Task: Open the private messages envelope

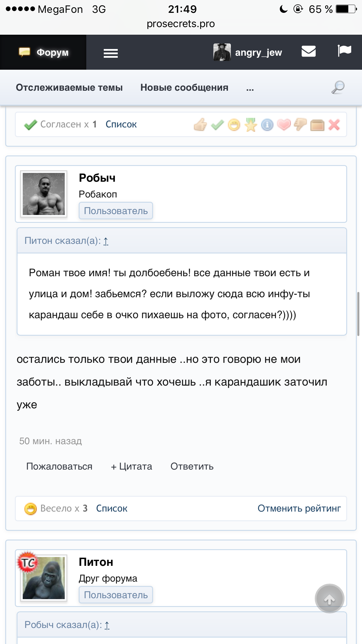Action: click(x=308, y=51)
